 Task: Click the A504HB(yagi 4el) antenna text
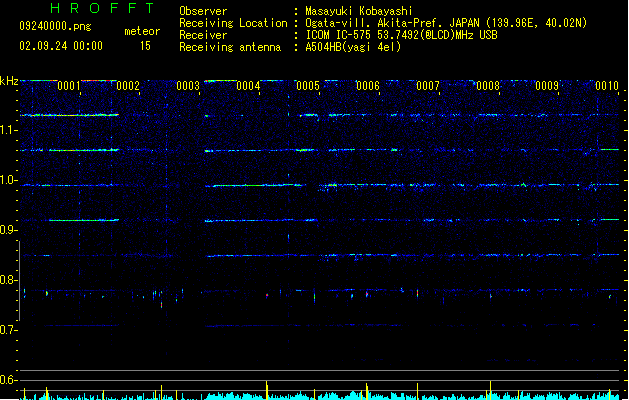coord(353,47)
